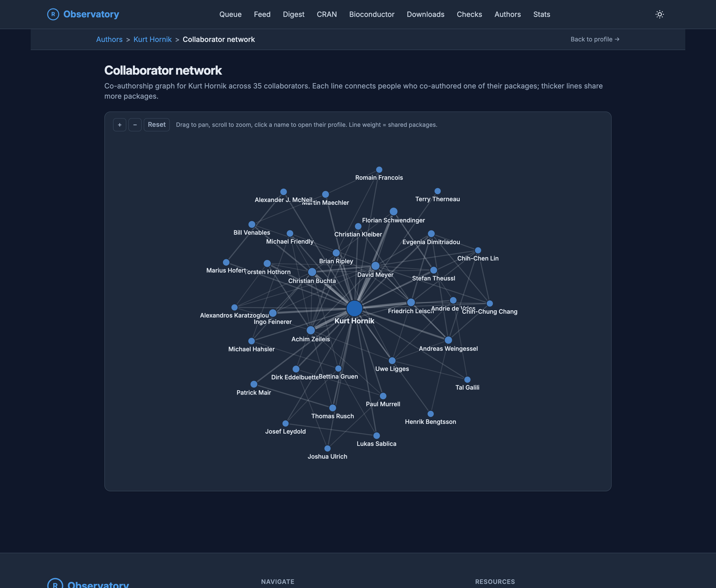Click the Florian Schwendinger node

pyautogui.click(x=393, y=212)
